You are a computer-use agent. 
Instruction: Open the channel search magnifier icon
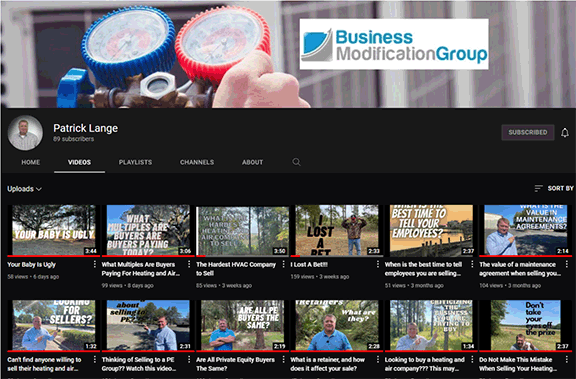pos(296,162)
